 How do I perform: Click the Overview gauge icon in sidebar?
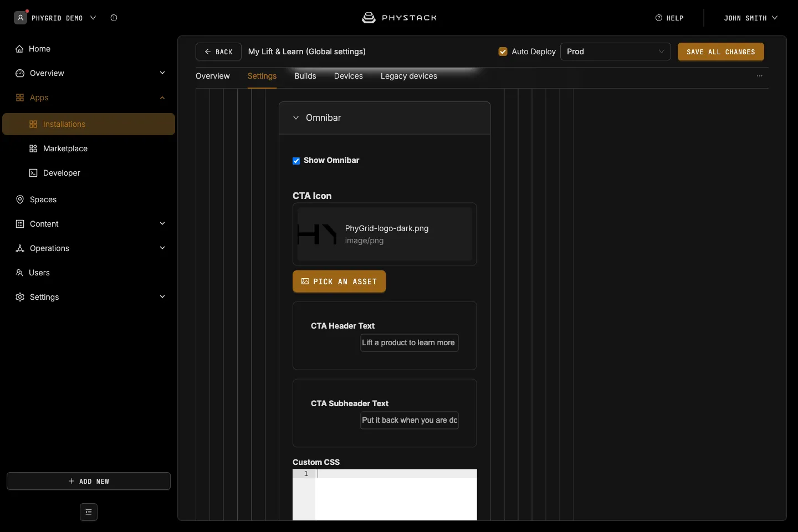(x=20, y=73)
